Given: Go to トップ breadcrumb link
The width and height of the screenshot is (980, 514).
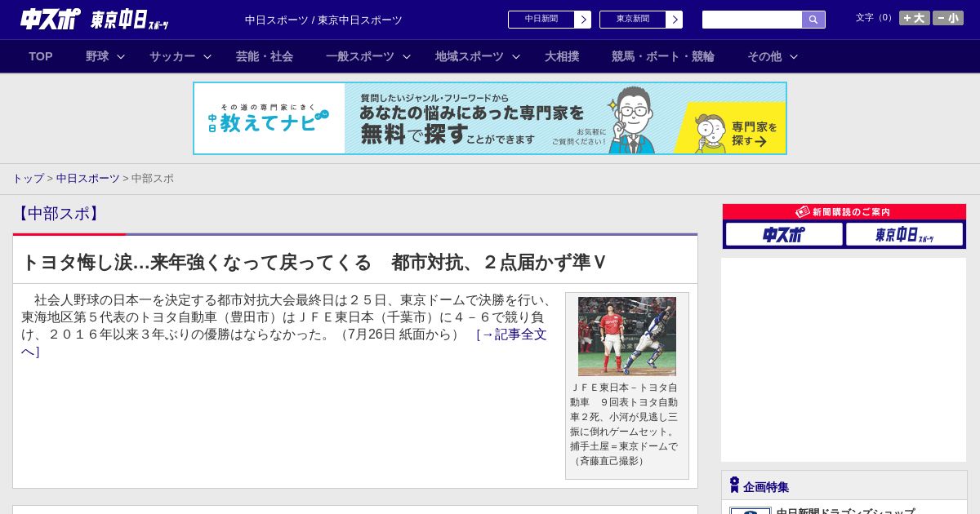Looking at the screenshot, I should point(28,178).
